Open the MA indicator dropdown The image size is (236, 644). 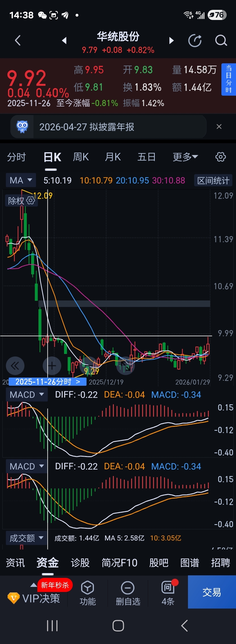21,180
